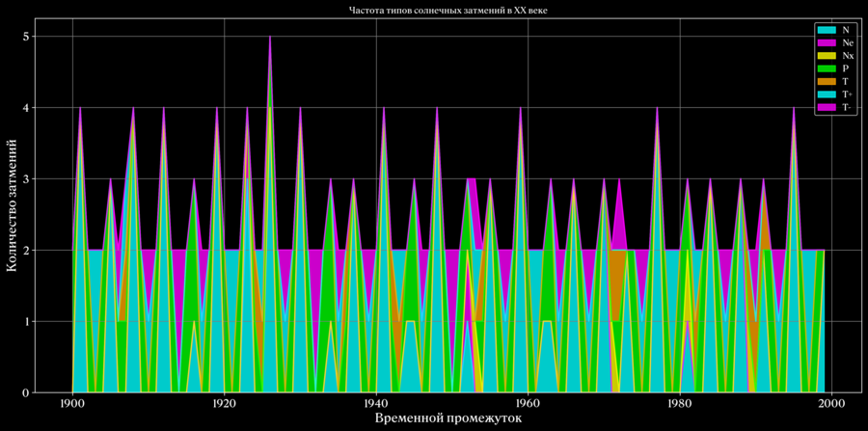
Task: Select the yellow Nx legend swatch
Action: [x=826, y=56]
